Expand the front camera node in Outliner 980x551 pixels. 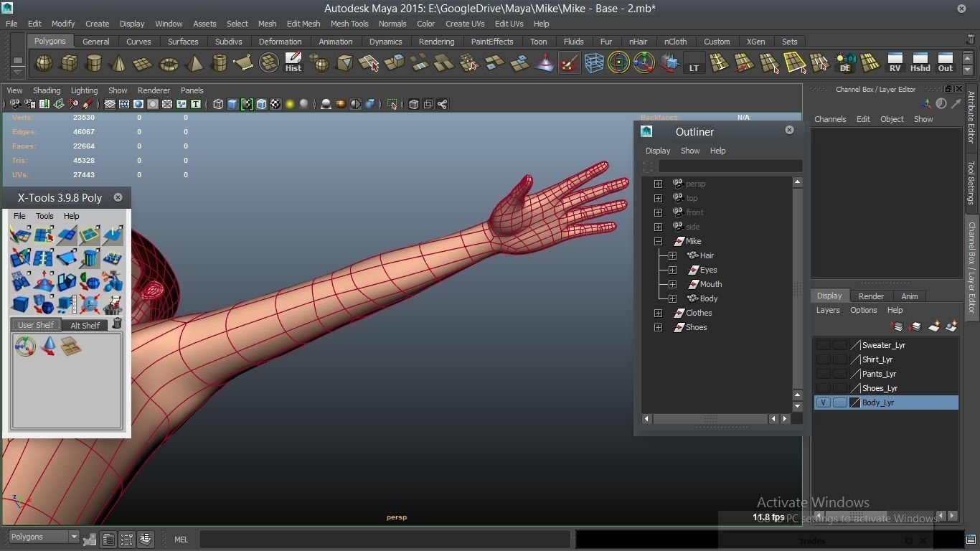658,212
